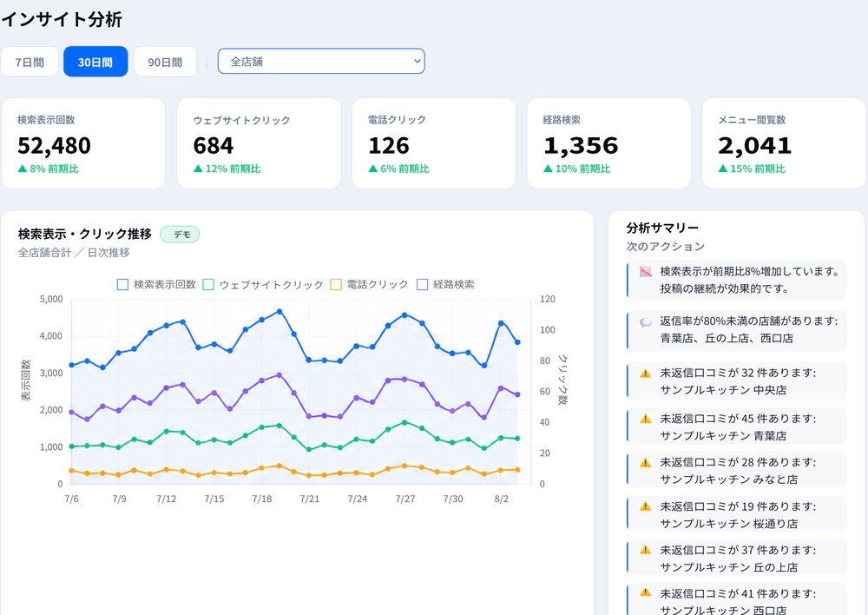Click the 検索表示・クリック推移 chart title
This screenshot has height=615, width=868.
(85, 234)
